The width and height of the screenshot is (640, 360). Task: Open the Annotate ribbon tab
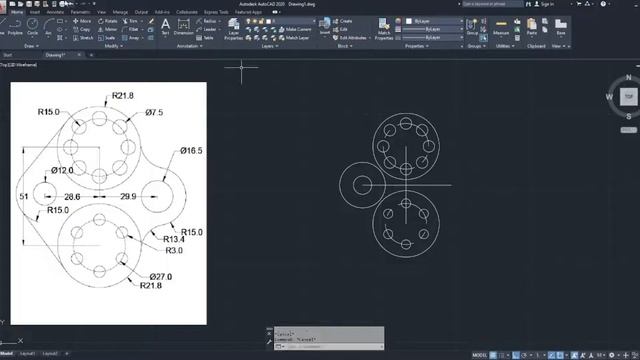click(55, 12)
